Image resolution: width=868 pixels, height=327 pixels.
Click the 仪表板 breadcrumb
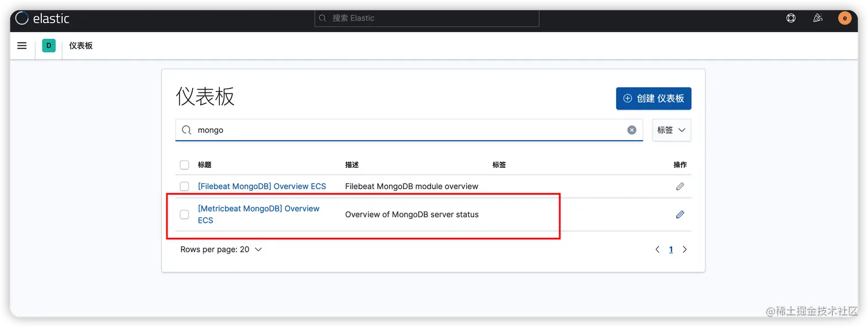pos(81,45)
